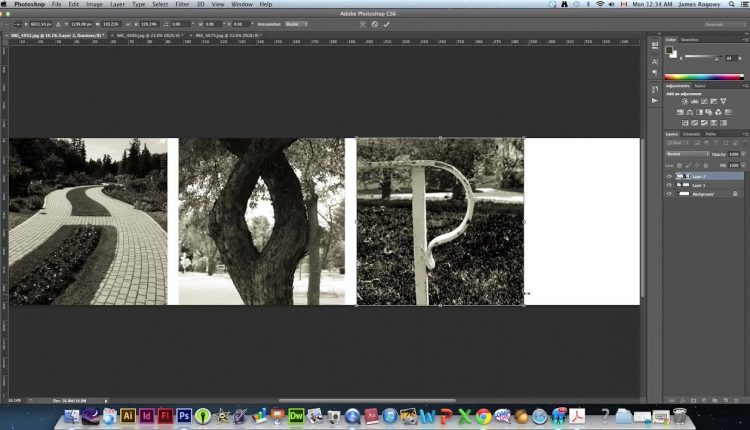Screen dimensions: 750x430
Task: Add a Posterize adjustment
Action: 695,123
